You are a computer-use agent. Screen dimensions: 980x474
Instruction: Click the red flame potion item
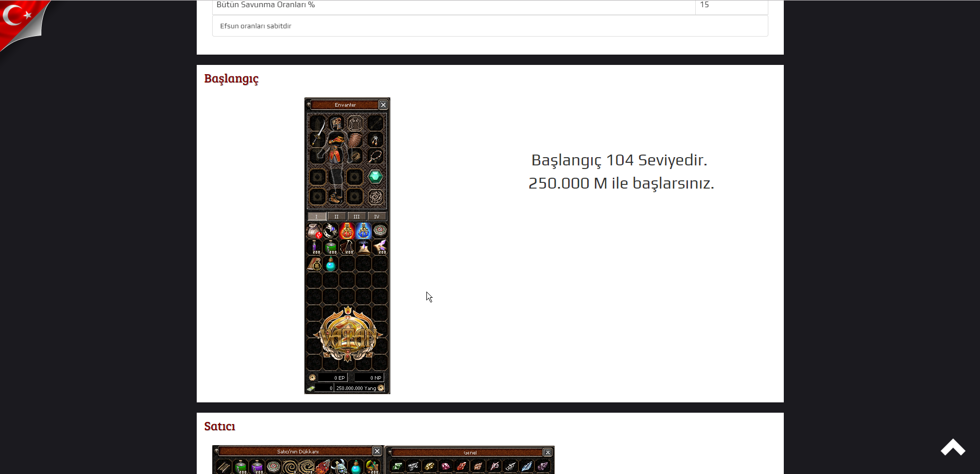pos(347,231)
